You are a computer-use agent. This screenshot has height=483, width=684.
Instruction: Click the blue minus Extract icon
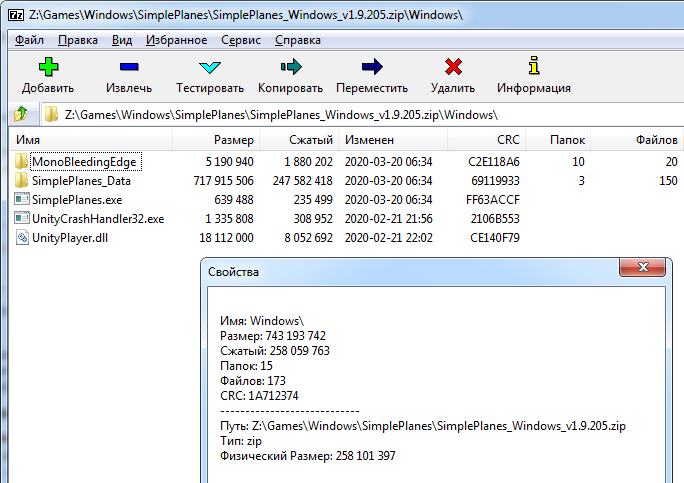tap(129, 67)
